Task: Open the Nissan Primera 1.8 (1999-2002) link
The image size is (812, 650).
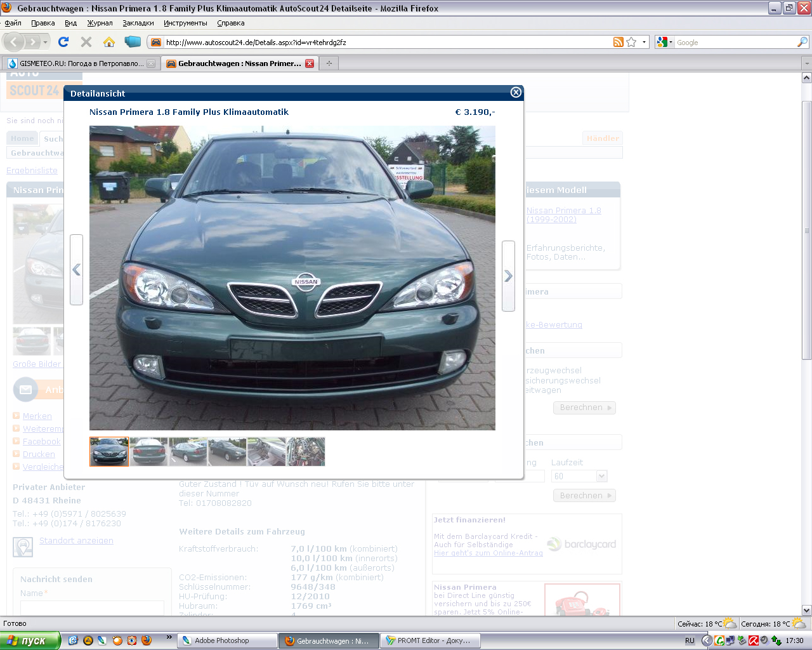Action: tap(563, 215)
